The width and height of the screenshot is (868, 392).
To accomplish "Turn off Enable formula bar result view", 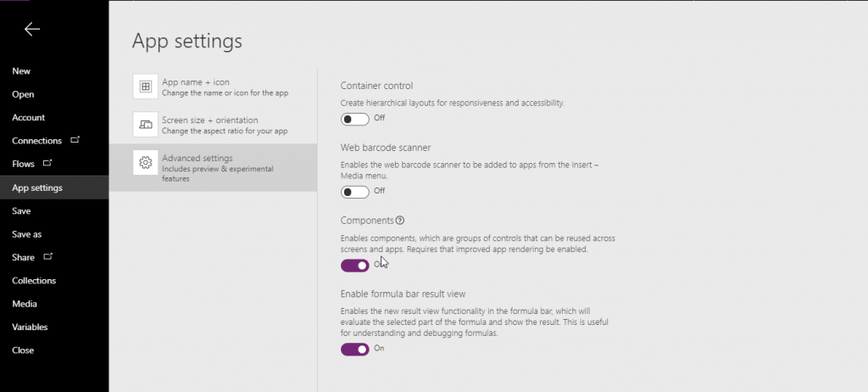I will [355, 349].
